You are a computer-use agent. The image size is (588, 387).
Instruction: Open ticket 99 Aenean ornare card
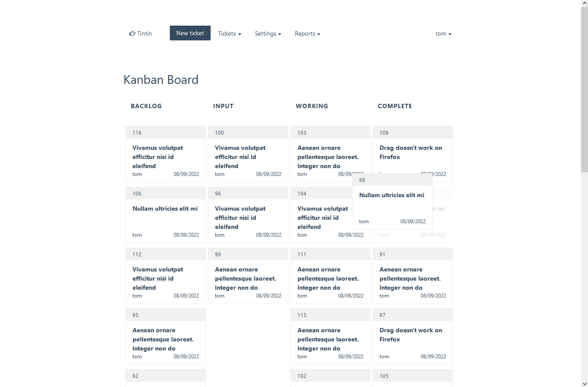point(248,278)
